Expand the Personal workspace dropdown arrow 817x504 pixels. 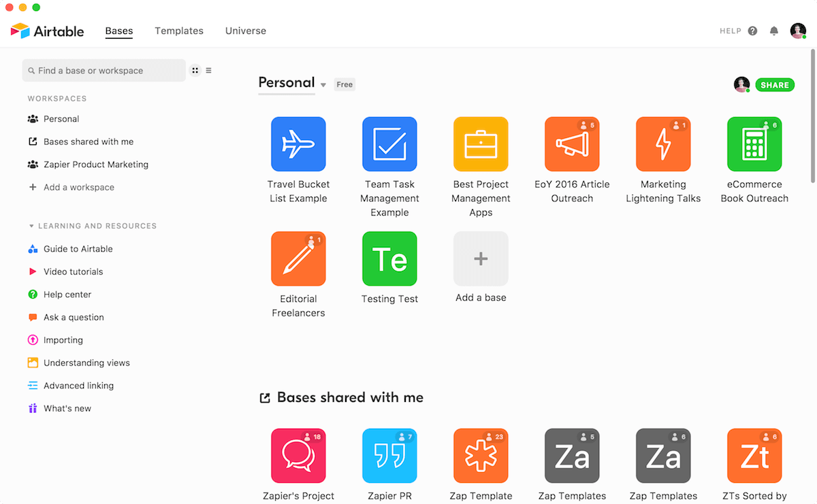[x=323, y=85]
